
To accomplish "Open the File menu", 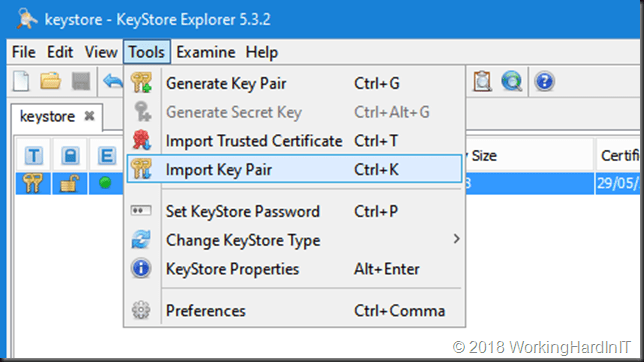I will pyautogui.click(x=23, y=52).
